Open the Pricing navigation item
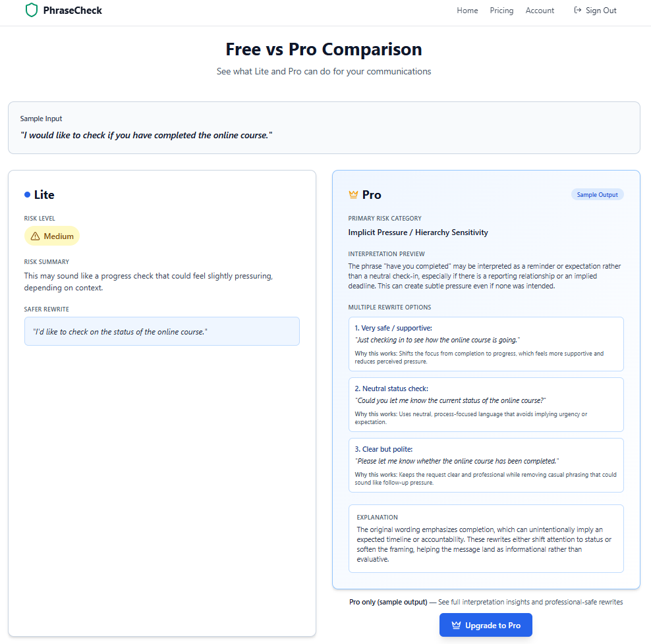 [501, 10]
